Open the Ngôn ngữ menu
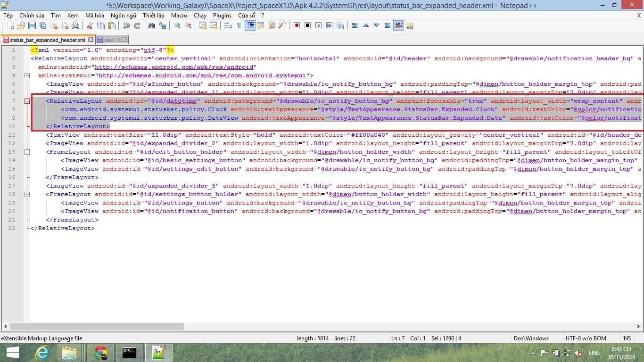 pos(124,15)
